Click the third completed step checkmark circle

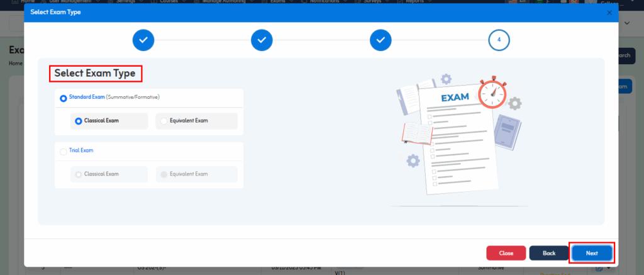tap(380, 40)
